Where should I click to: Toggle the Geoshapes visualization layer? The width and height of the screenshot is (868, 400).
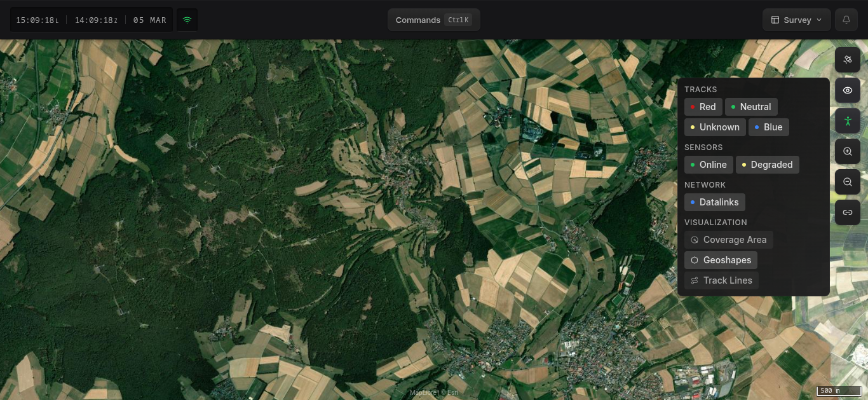(721, 260)
